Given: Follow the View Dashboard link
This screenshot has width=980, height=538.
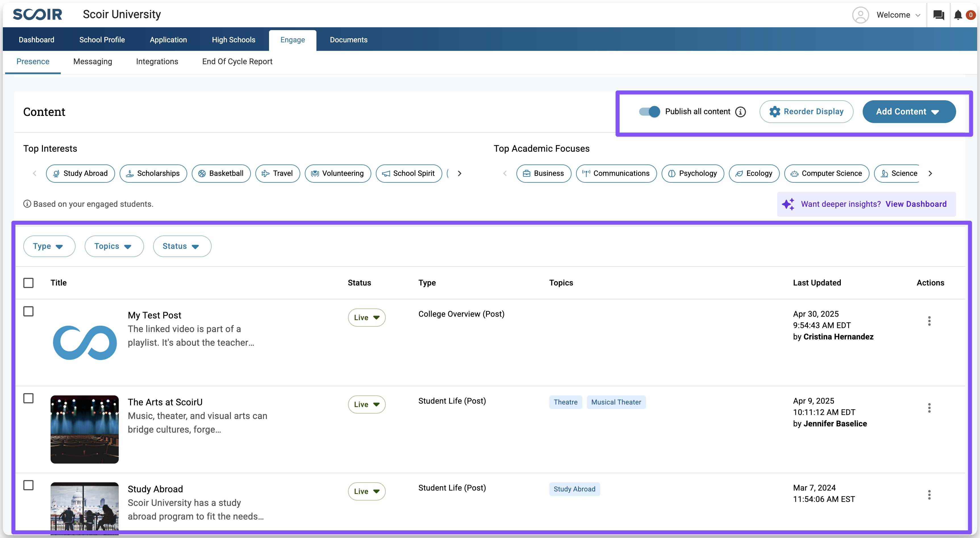Looking at the screenshot, I should tap(916, 204).
